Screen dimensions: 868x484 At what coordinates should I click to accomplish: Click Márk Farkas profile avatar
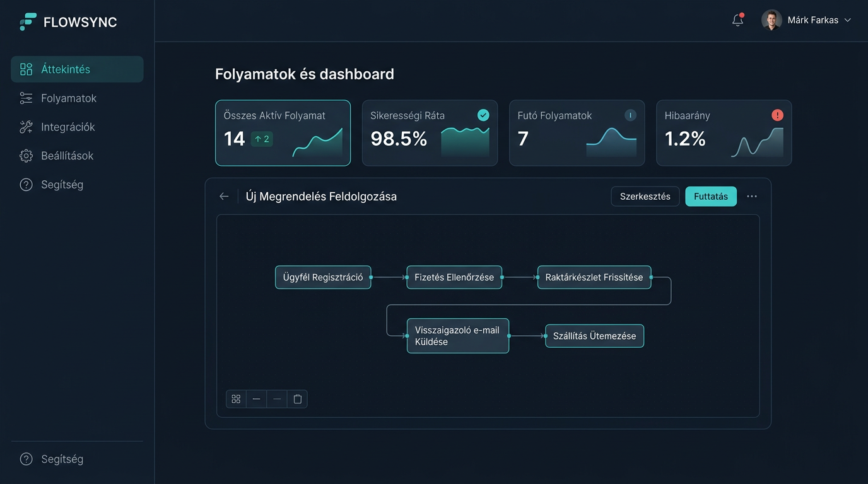click(x=771, y=20)
